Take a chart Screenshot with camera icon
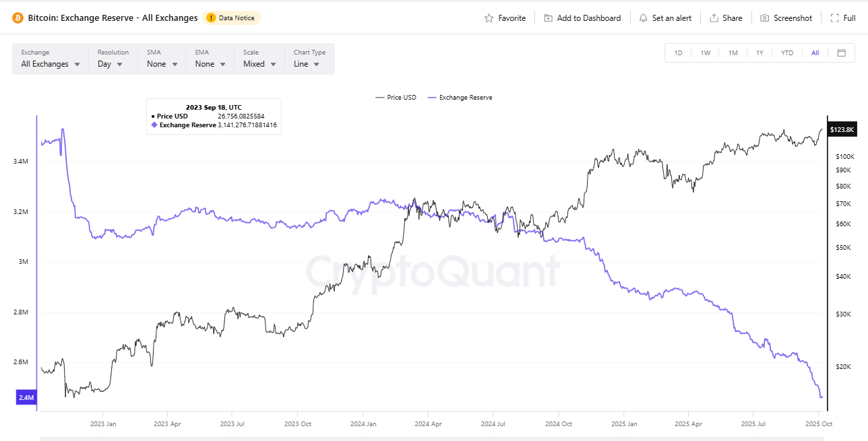Viewport: 868px width, 441px height. (x=765, y=18)
